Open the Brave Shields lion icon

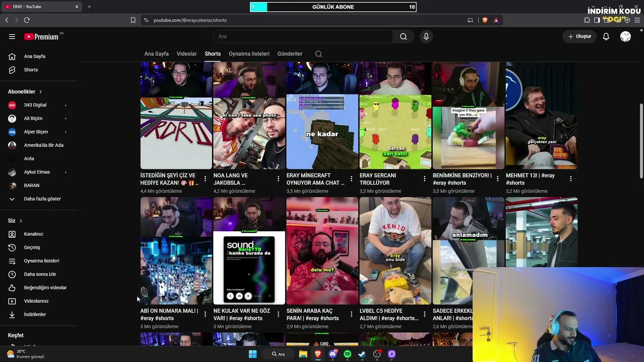485,20
